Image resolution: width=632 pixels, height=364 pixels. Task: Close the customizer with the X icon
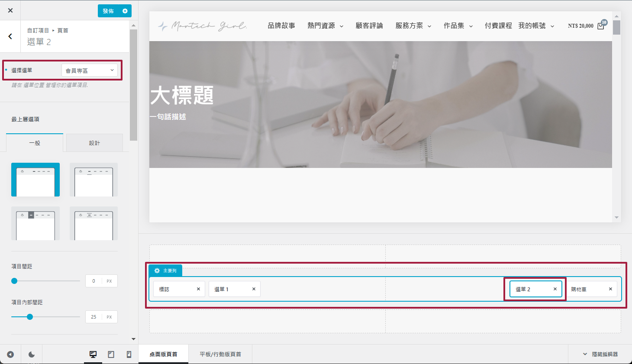click(x=10, y=10)
